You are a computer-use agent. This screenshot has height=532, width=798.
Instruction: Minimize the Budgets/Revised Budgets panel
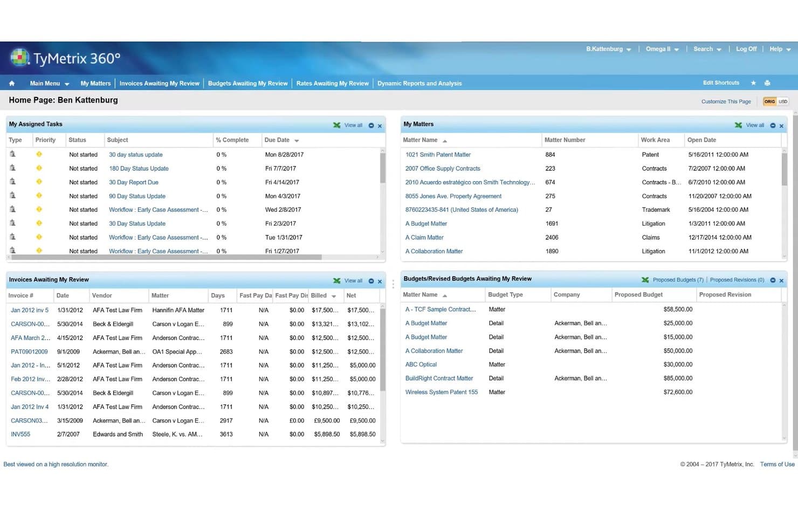click(x=773, y=280)
